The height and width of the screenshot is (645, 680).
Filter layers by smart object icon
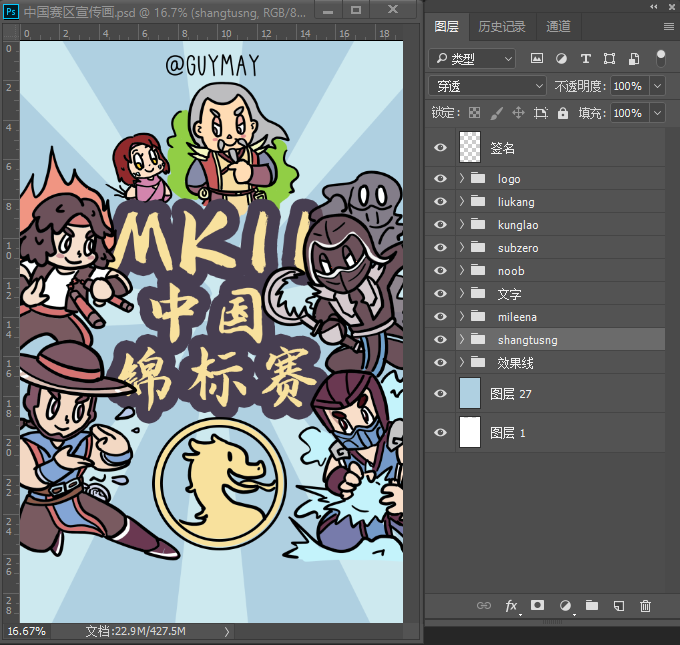tap(634, 58)
